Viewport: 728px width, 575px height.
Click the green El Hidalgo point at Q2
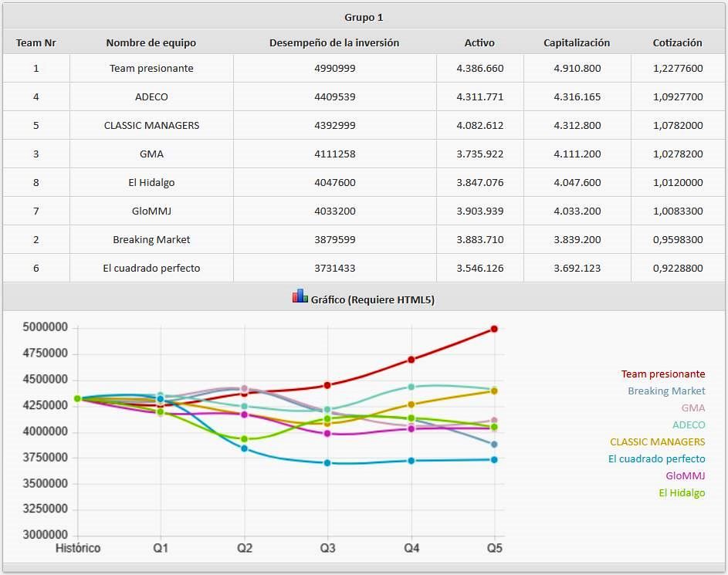pyautogui.click(x=244, y=439)
